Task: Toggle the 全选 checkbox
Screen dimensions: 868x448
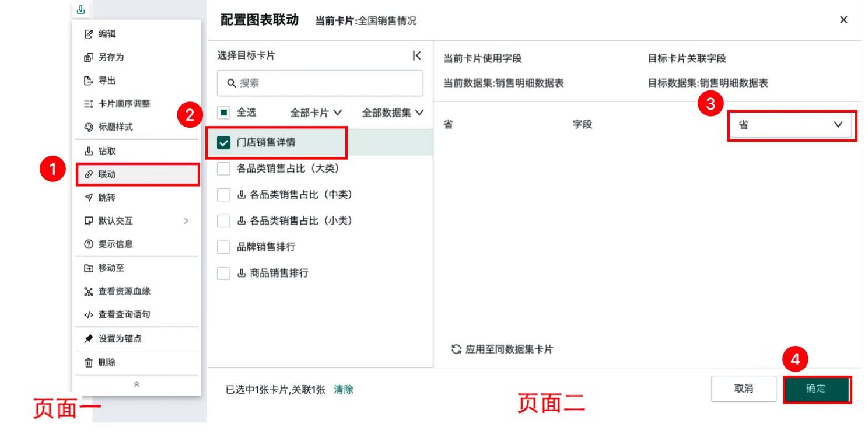Action: pyautogui.click(x=224, y=113)
